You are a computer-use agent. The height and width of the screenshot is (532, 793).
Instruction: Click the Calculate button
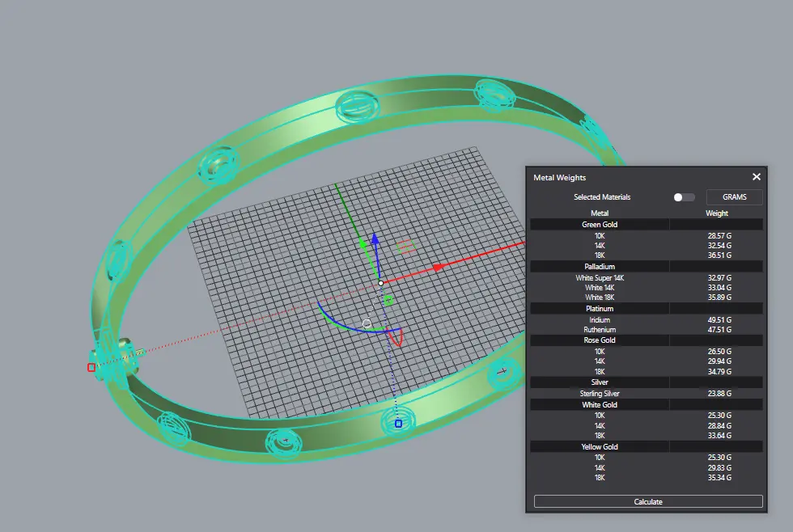click(x=648, y=502)
